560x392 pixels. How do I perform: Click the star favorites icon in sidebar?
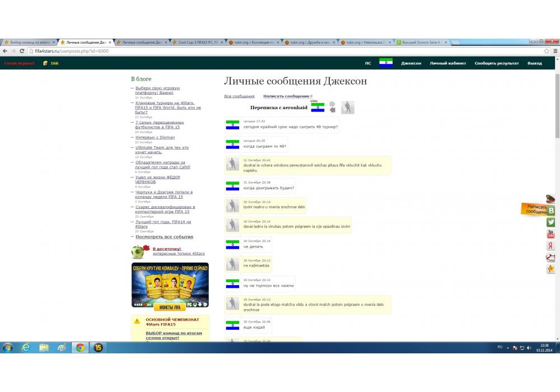tap(551, 269)
